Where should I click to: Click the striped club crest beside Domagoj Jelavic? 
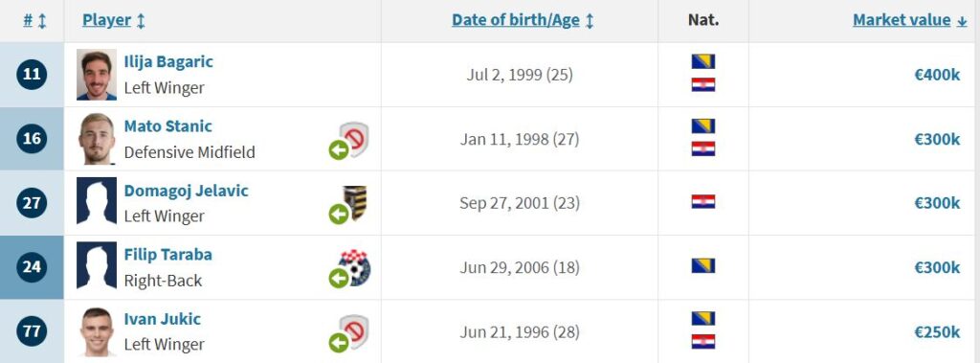pyautogui.click(x=355, y=203)
